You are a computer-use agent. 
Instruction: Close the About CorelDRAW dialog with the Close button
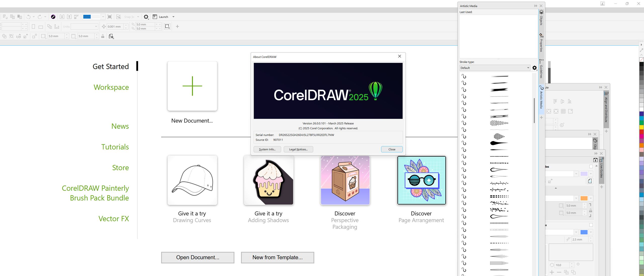click(391, 149)
